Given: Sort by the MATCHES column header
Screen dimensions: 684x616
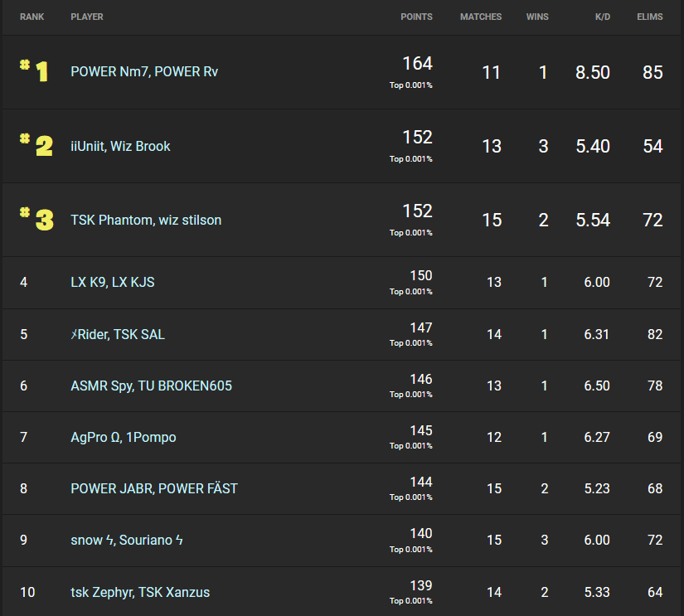Looking at the screenshot, I should pos(481,17).
